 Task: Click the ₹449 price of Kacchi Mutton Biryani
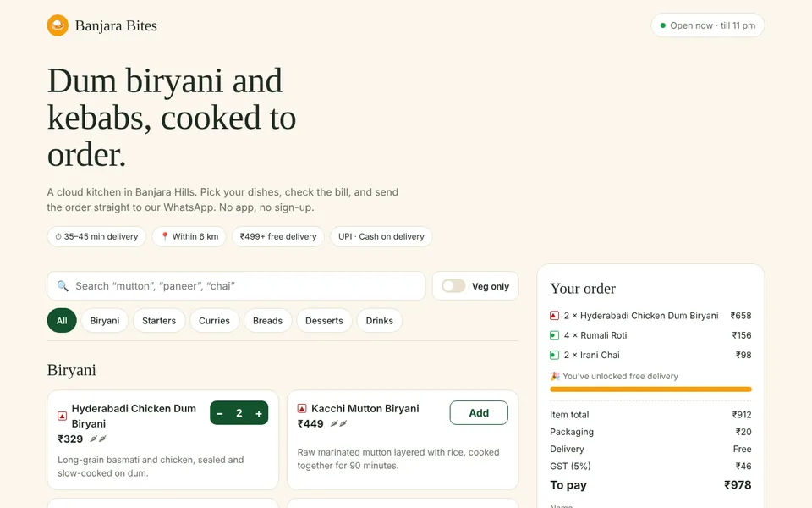310,424
